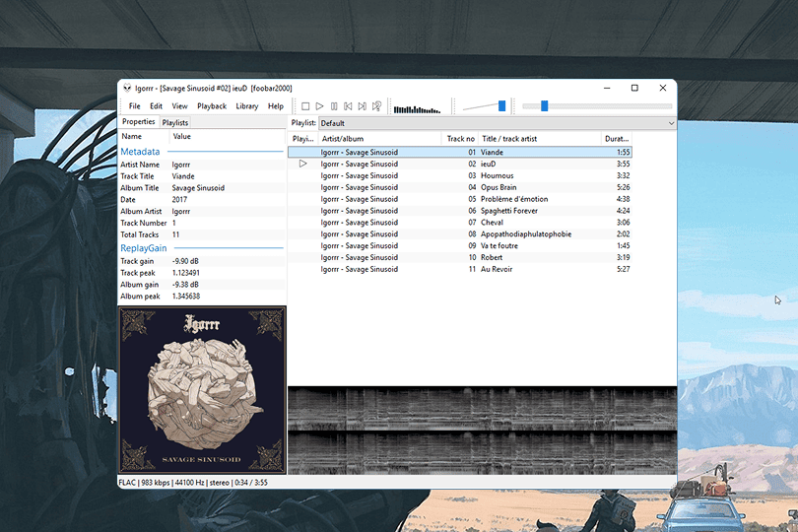Click the random playback icon
Screen dimensions: 798x532
376,106
